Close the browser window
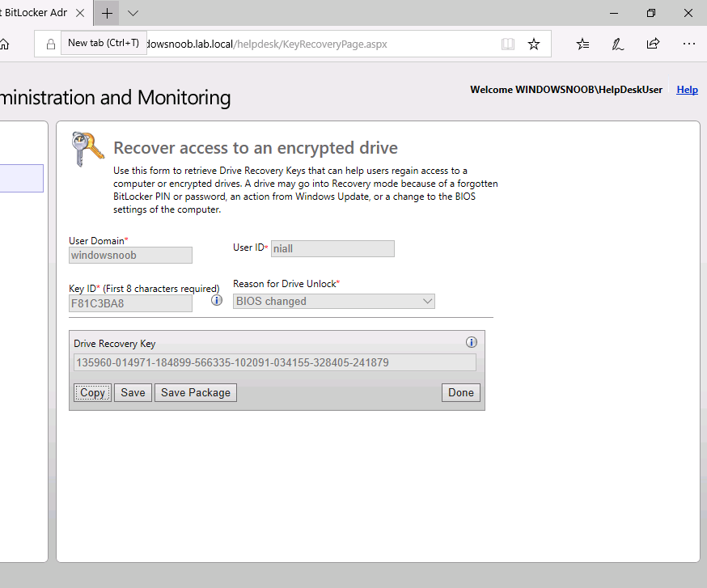Image resolution: width=707 pixels, height=588 pixels. (688, 13)
